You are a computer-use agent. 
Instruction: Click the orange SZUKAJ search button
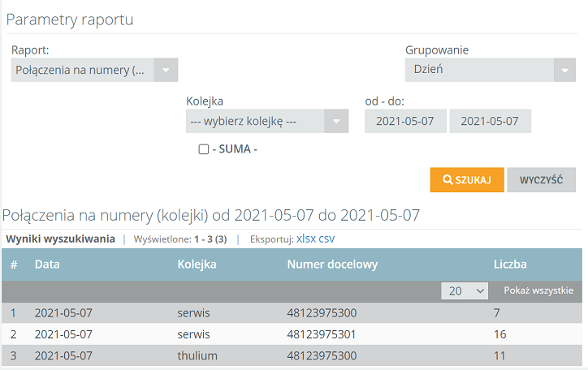click(x=467, y=180)
